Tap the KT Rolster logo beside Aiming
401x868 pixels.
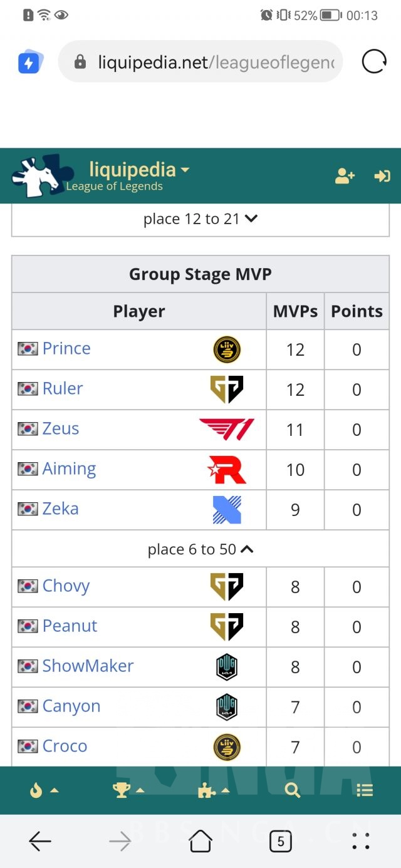226,470
